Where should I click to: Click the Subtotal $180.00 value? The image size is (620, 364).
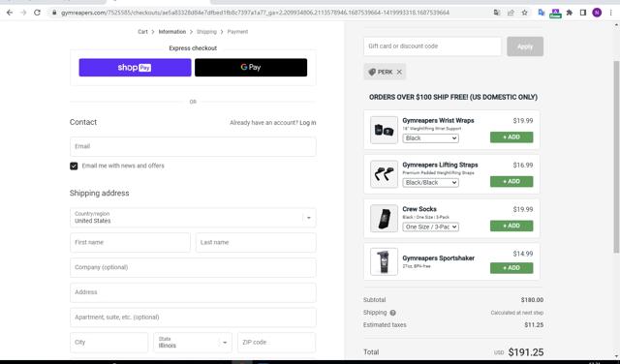(532, 300)
